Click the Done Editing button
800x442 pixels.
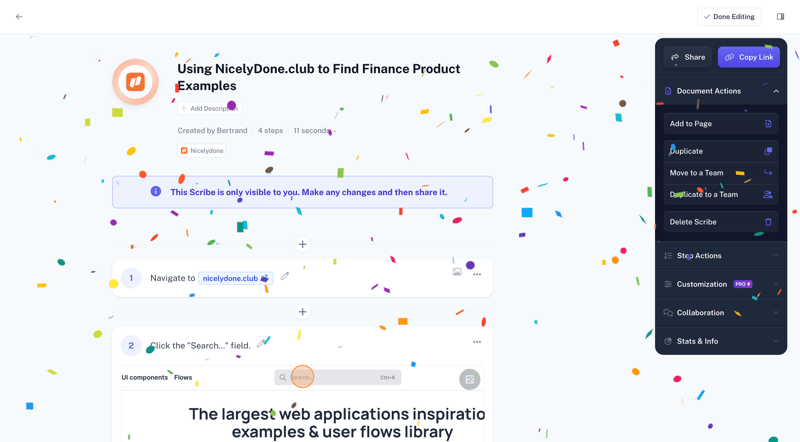(729, 17)
